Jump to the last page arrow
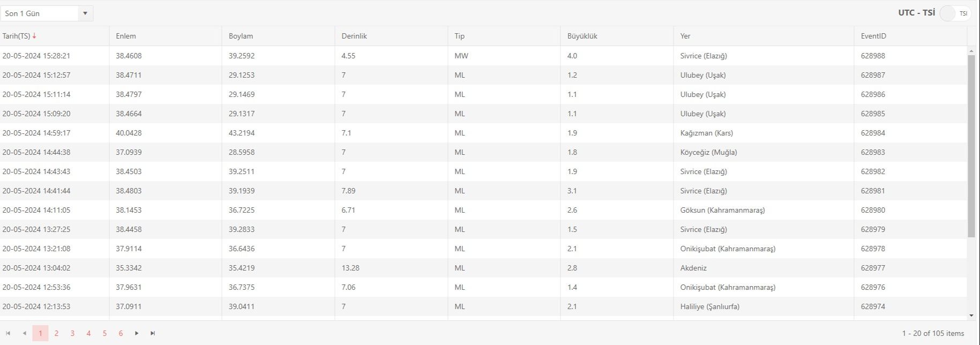The height and width of the screenshot is (345, 980). 153,333
